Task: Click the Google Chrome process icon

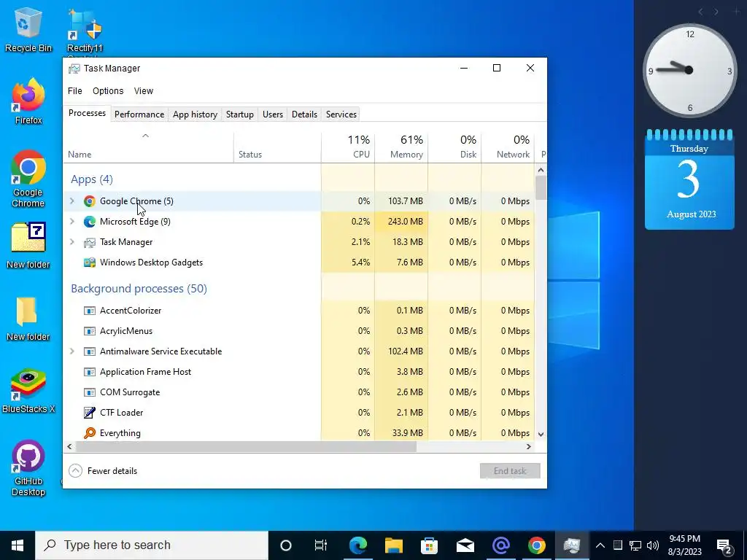Action: pyautogui.click(x=90, y=201)
